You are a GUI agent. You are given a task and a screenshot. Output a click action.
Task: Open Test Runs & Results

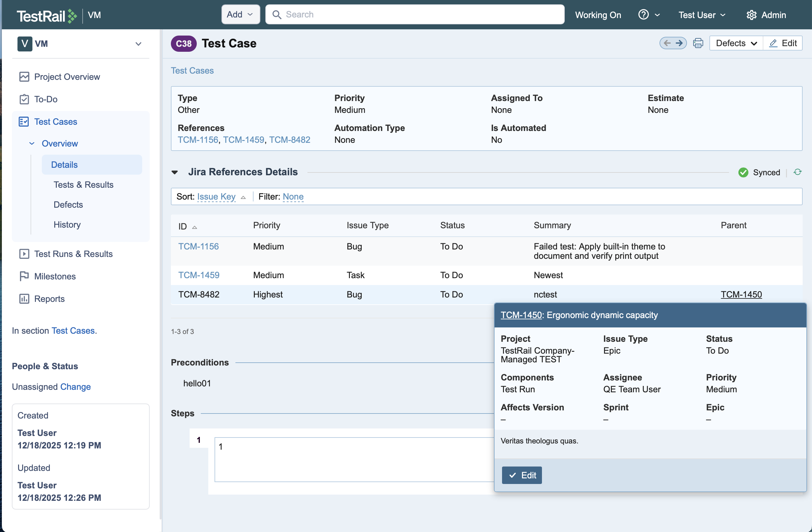(73, 254)
